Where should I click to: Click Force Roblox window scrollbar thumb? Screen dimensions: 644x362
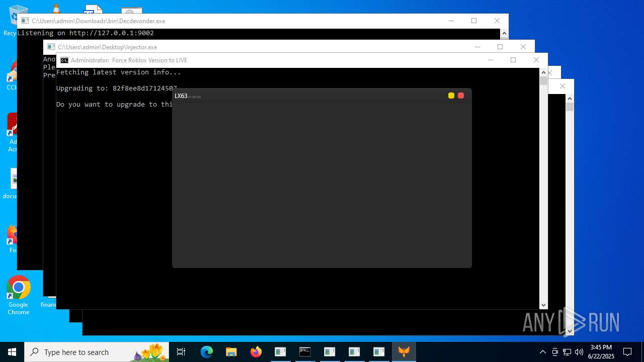[x=543, y=80]
